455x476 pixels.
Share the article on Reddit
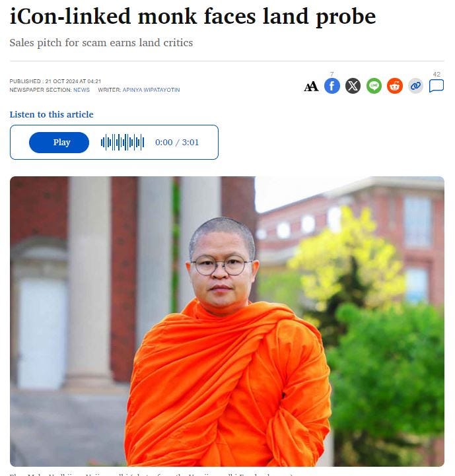394,86
